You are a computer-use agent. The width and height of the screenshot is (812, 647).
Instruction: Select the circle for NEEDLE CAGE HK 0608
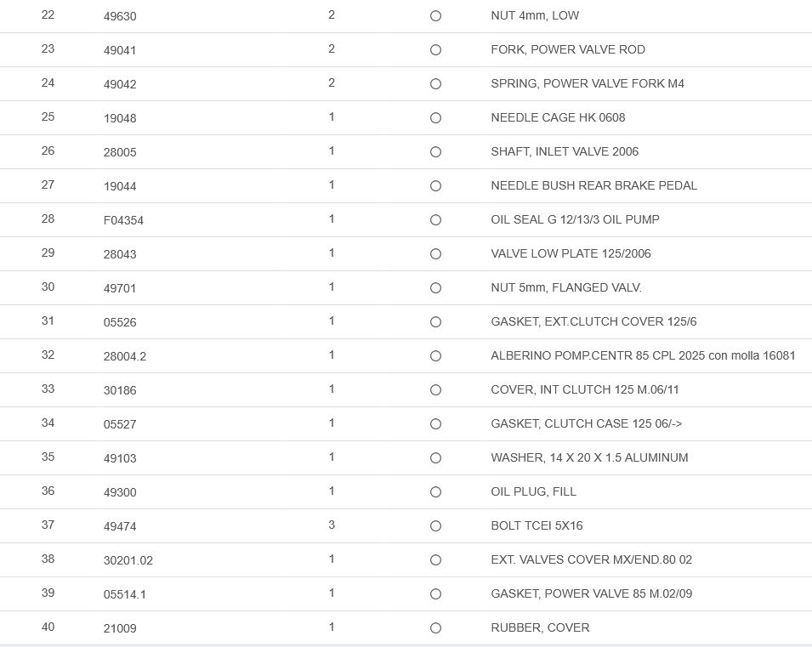tap(435, 118)
